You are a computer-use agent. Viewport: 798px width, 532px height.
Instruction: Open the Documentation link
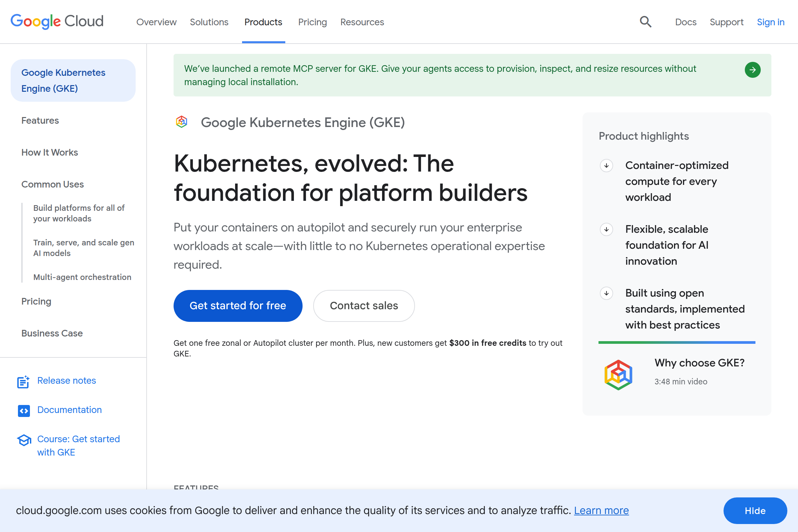pos(69,410)
